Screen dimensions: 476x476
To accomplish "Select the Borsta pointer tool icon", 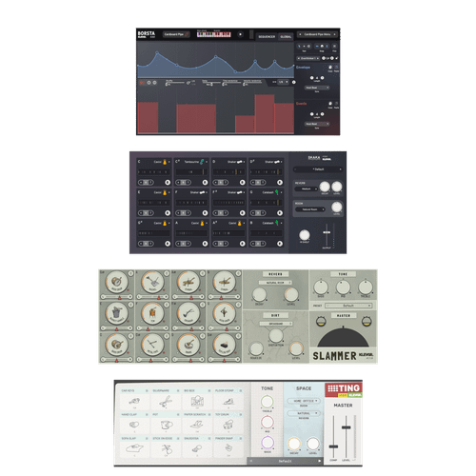I will click(299, 47).
